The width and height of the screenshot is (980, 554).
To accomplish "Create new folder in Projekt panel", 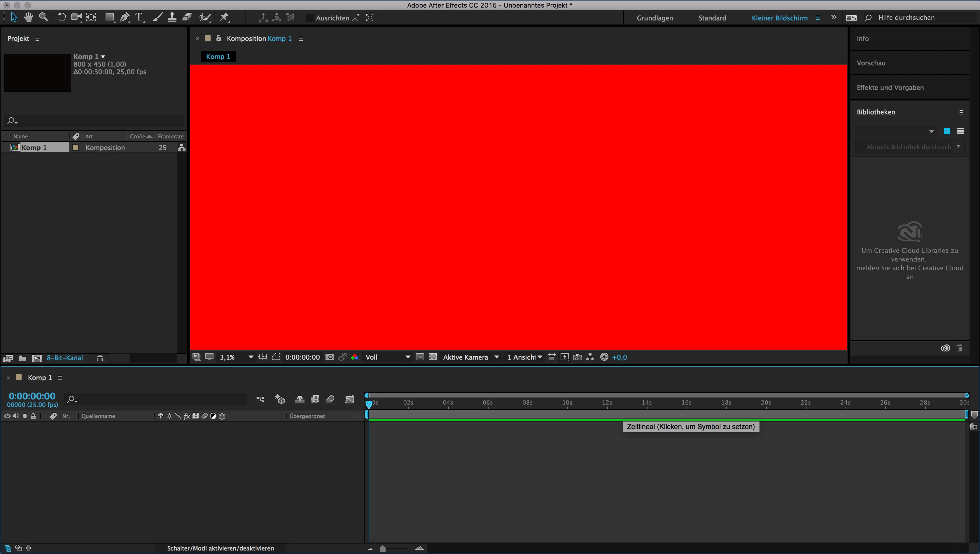I will [22, 358].
